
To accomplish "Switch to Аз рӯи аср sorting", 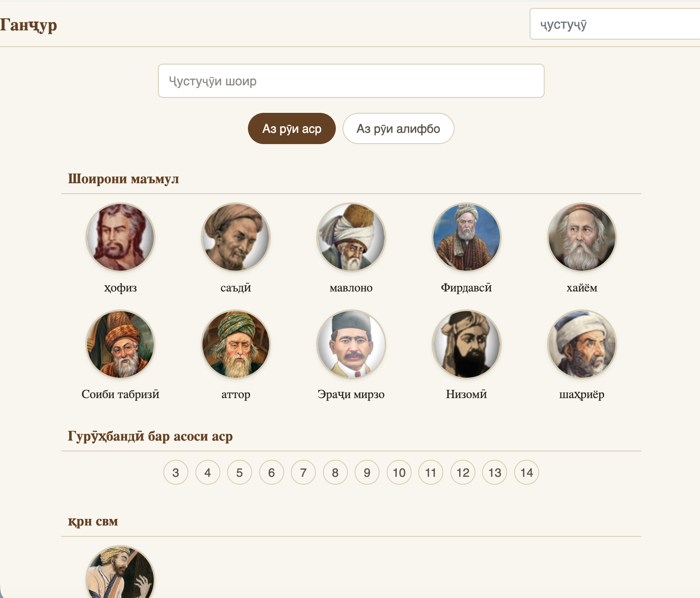I will point(292,129).
